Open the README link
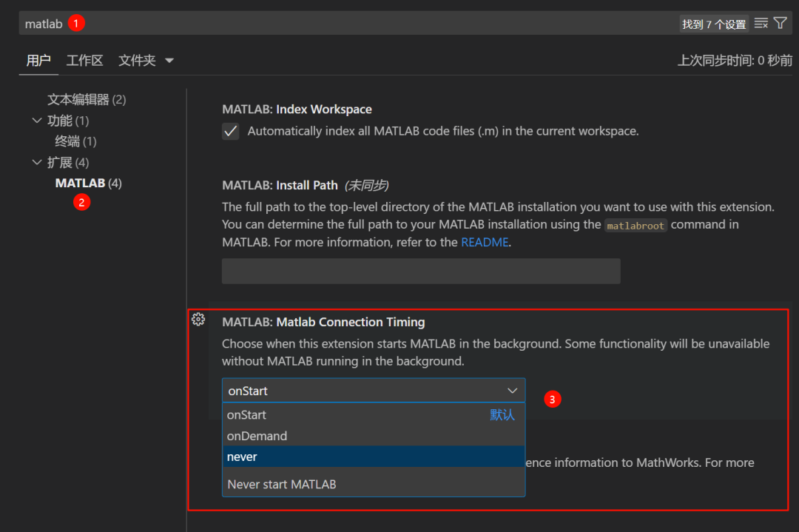The height and width of the screenshot is (532, 799). coord(485,243)
